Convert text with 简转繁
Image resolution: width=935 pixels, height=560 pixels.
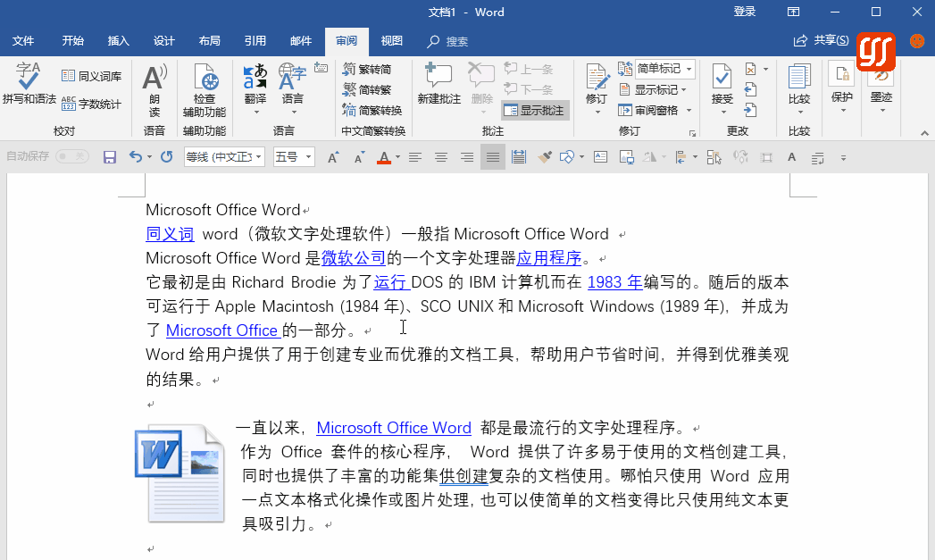click(367, 90)
